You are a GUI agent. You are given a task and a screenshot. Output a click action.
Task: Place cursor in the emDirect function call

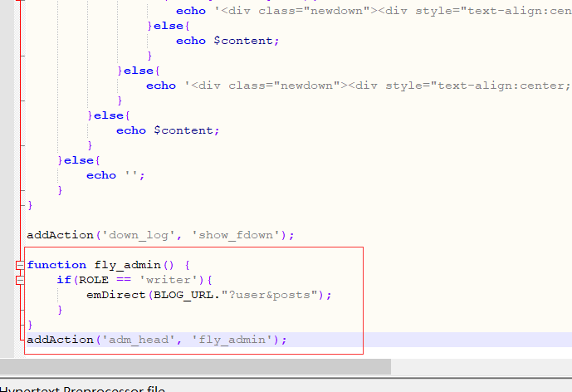click(x=115, y=295)
